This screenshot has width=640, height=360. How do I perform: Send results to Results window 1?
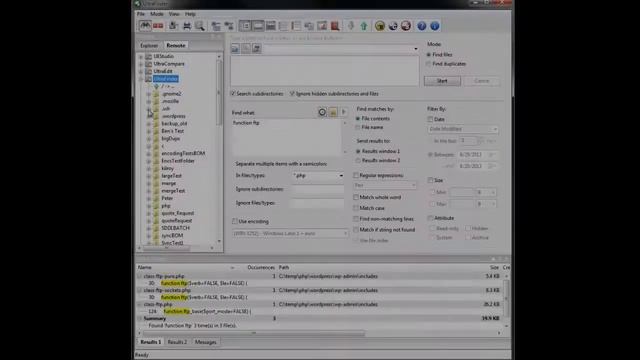point(358,151)
